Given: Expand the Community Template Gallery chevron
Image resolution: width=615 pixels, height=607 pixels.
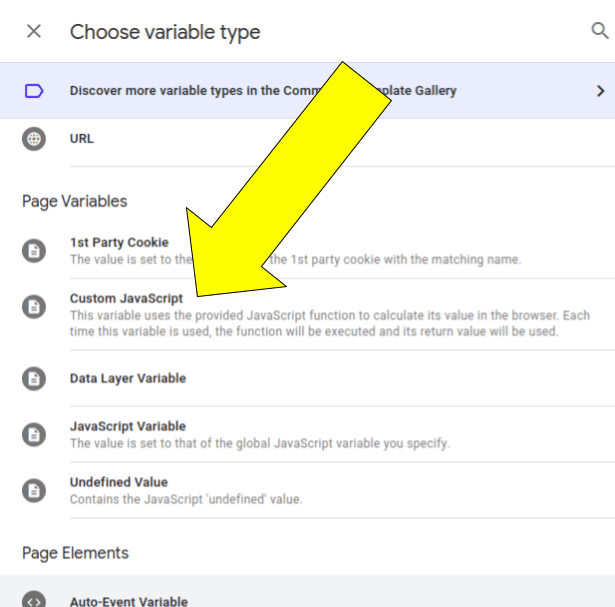Looking at the screenshot, I should 600,91.
